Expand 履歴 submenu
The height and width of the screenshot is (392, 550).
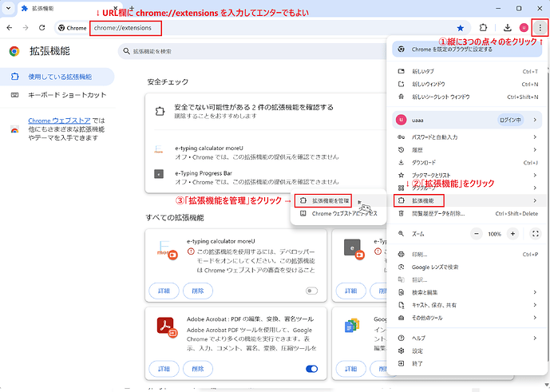[467, 150]
